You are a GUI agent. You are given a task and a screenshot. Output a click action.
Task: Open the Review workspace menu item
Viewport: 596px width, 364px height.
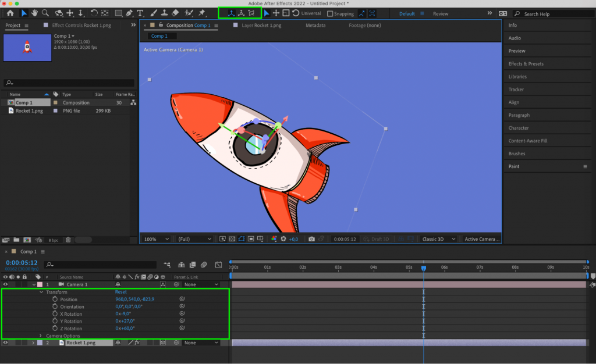[x=441, y=13]
